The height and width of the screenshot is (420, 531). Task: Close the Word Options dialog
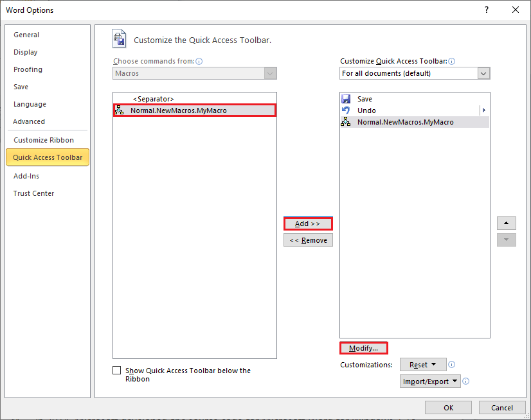coord(516,10)
